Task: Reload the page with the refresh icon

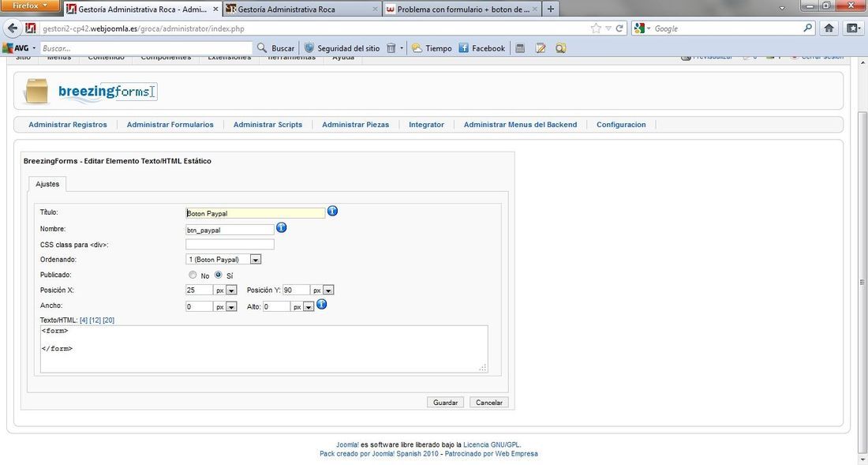Action: coord(619,28)
